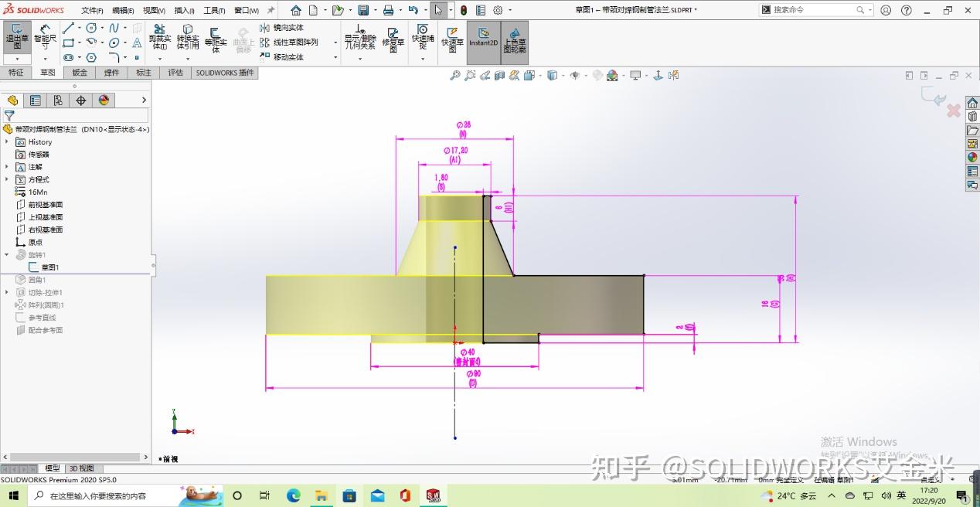Viewport: 980px width, 507px height.
Task: Select the Trim Entities (剪裁实体) tool
Action: [x=159, y=36]
